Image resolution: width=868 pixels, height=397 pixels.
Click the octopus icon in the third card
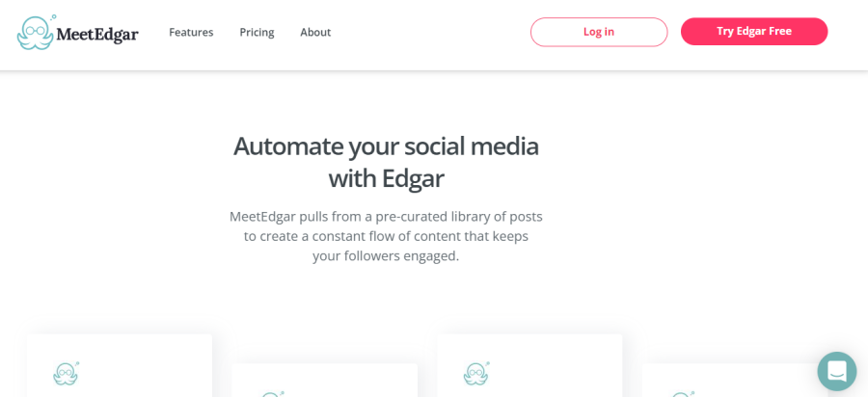coord(475,373)
